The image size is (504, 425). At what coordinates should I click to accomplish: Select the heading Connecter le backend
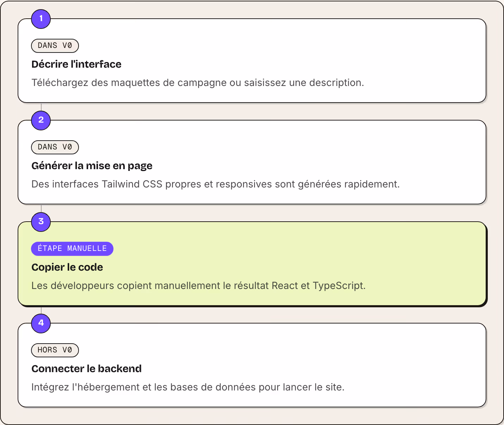(x=87, y=369)
